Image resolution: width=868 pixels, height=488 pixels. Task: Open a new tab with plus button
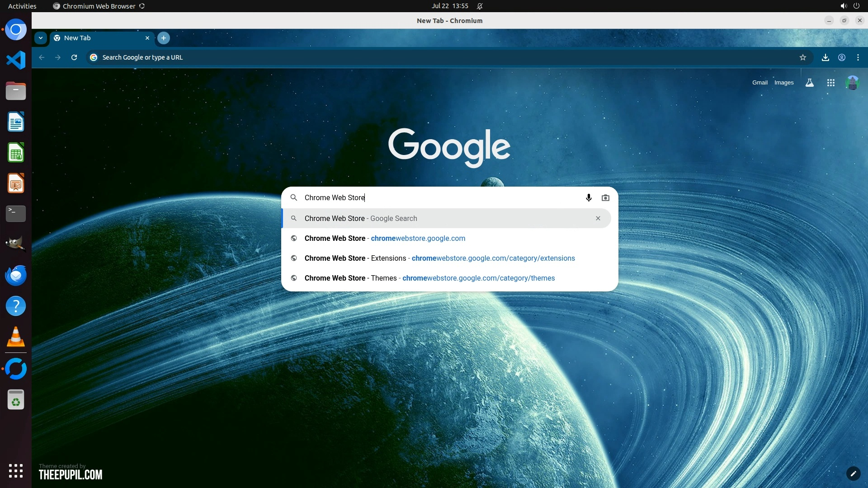[164, 38]
